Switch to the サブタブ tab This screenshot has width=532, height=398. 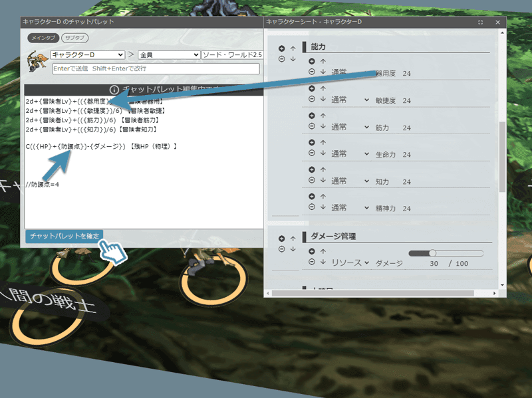click(x=74, y=38)
